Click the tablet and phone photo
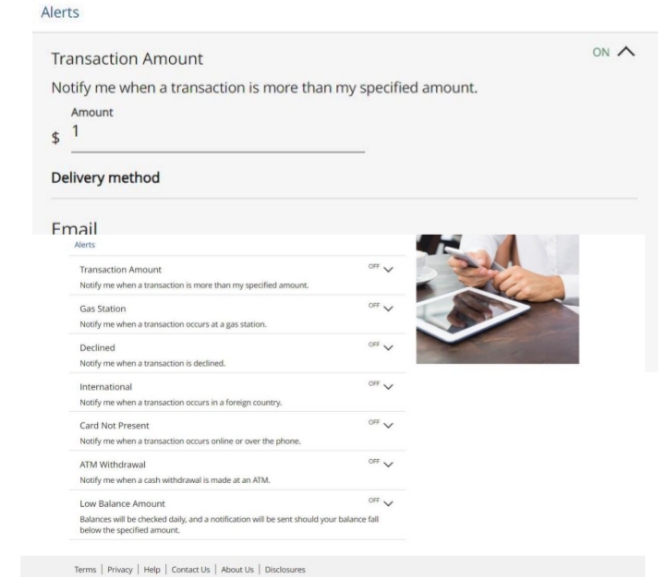This screenshot has width=665, height=577. coord(497,298)
